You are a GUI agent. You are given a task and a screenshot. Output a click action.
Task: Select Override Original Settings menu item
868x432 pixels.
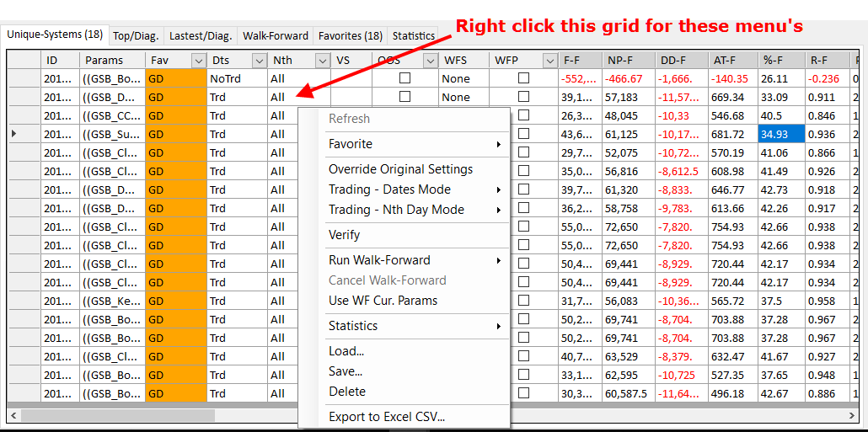tap(400, 169)
